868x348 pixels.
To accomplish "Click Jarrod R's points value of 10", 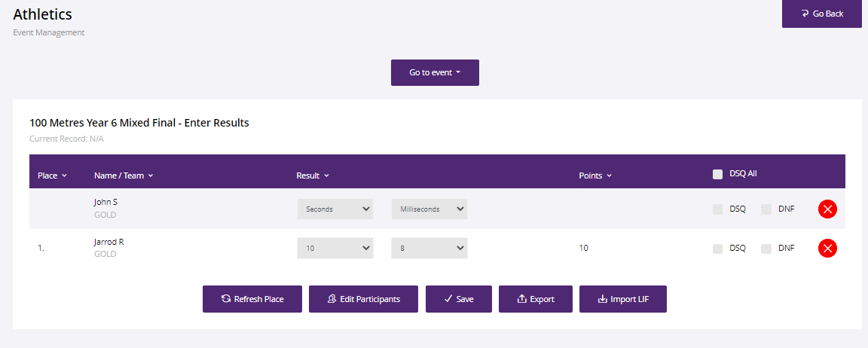I will point(583,249).
